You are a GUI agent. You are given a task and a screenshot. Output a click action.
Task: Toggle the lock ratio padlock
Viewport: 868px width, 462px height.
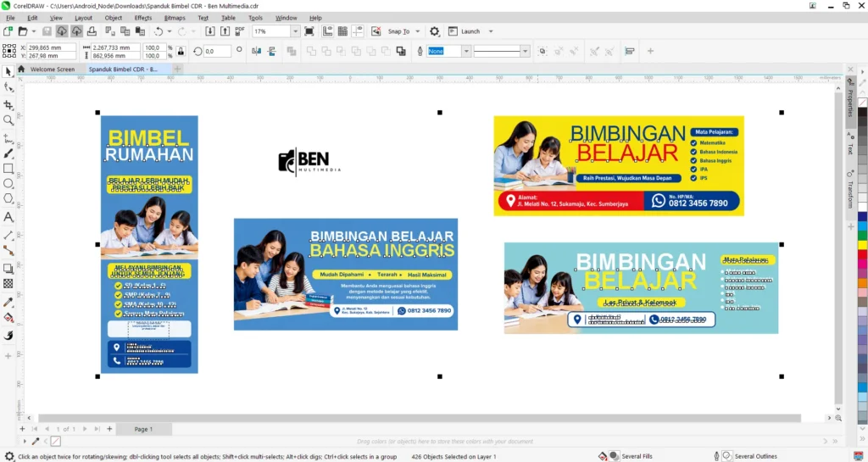(181, 52)
